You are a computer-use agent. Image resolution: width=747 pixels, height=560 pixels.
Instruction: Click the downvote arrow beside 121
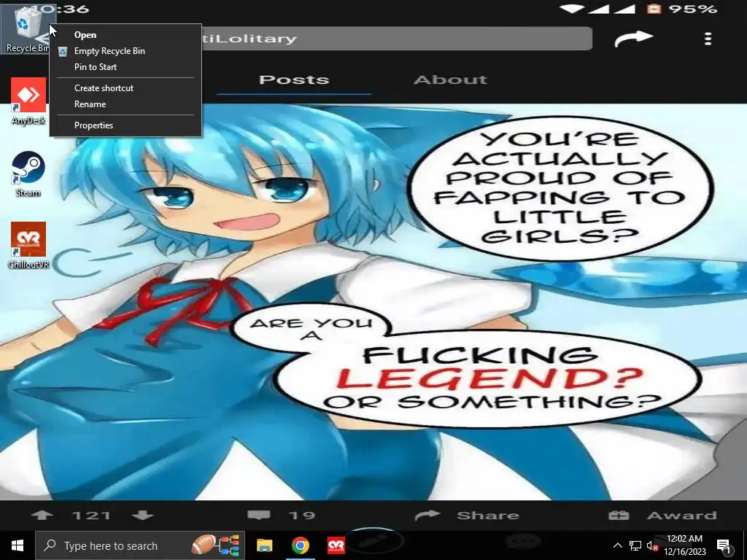(142, 516)
